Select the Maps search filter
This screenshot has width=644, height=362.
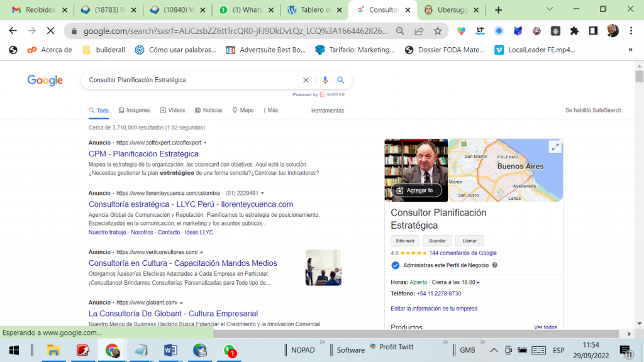click(243, 111)
